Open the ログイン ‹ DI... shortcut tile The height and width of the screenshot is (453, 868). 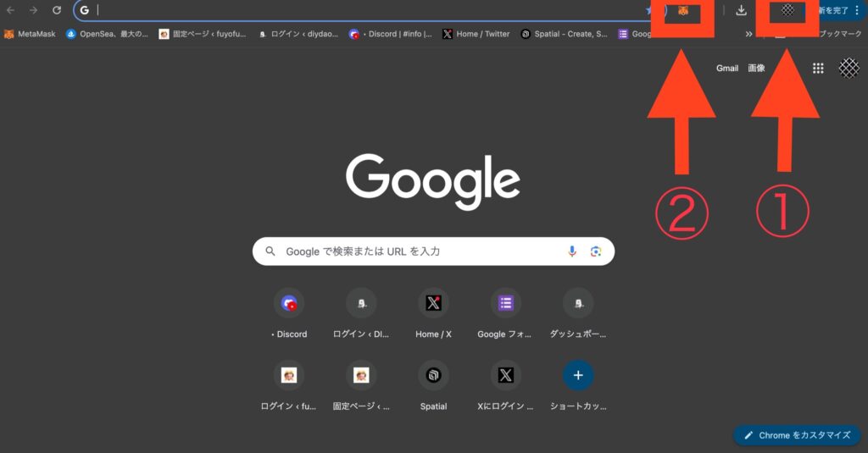[361, 313]
